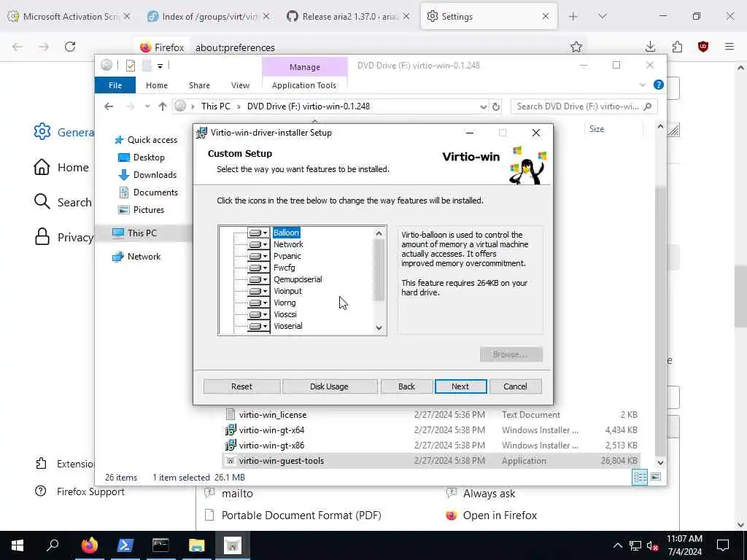The height and width of the screenshot is (560, 747).
Task: Open the Disk Usage dialog
Action: [329, 386]
